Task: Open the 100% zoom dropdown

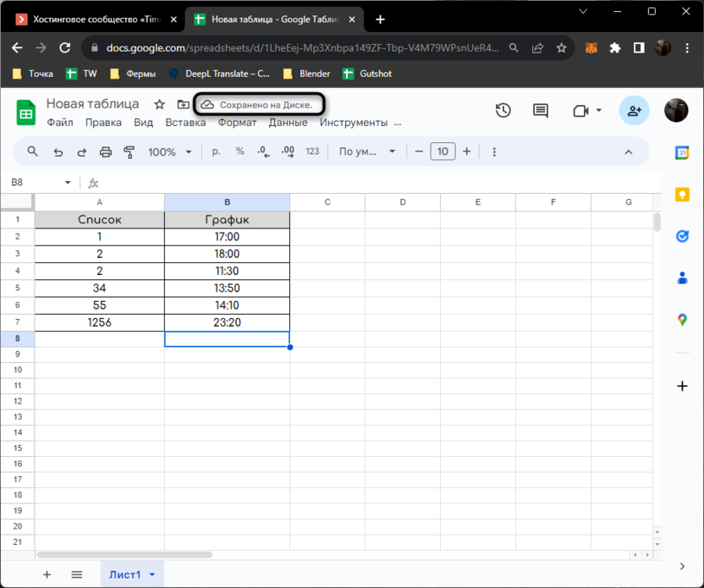Action: (x=170, y=152)
